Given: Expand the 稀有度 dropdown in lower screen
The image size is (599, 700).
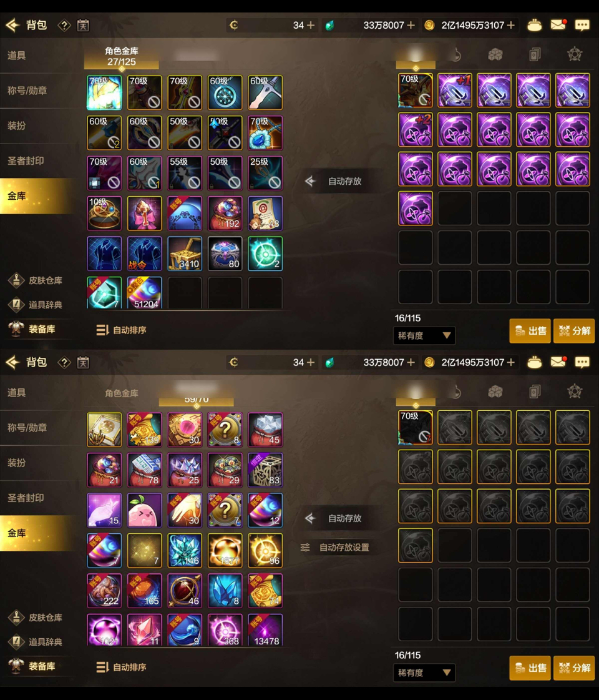Looking at the screenshot, I should click(424, 673).
